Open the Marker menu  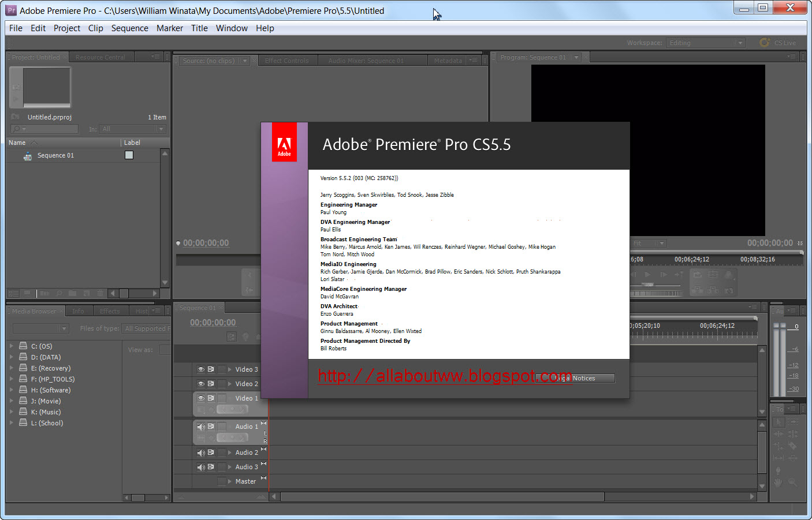[169, 28]
